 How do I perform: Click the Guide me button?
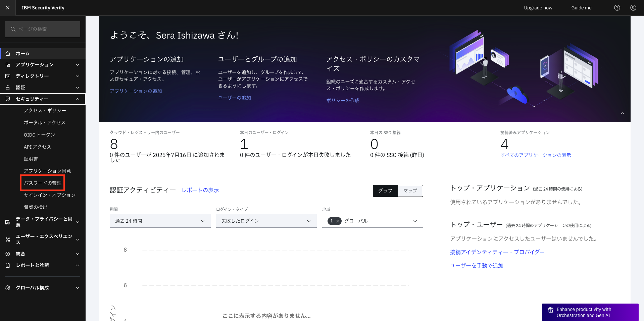coord(581,8)
